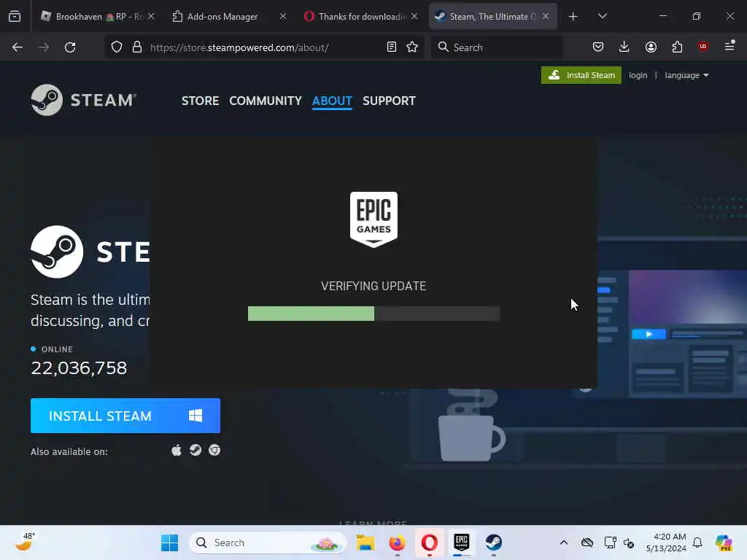Switch to Firefox in the taskbar
Image resolution: width=747 pixels, height=560 pixels.
[398, 542]
